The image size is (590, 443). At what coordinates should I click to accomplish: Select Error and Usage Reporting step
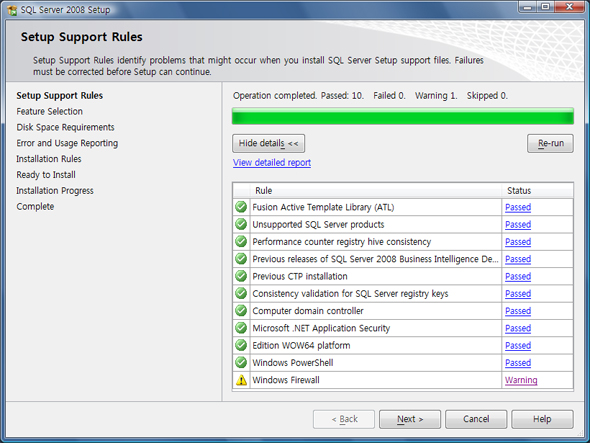(67, 143)
